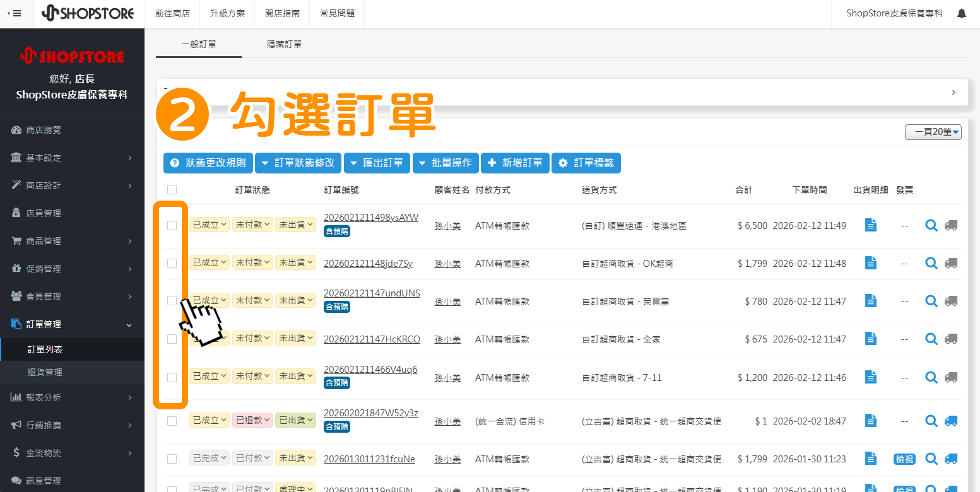Open the 出貨明細 document icon for order 2026021211498ysAYW
The width and height of the screenshot is (980, 492).
tap(870, 225)
